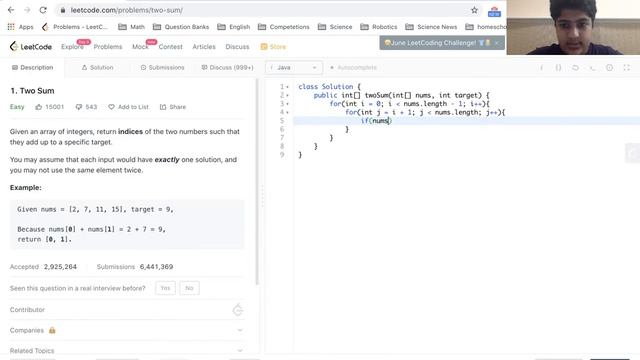Screen dimensions: 640x360
Task: Click the Companies lock icon
Action: pyautogui.click(x=52, y=330)
